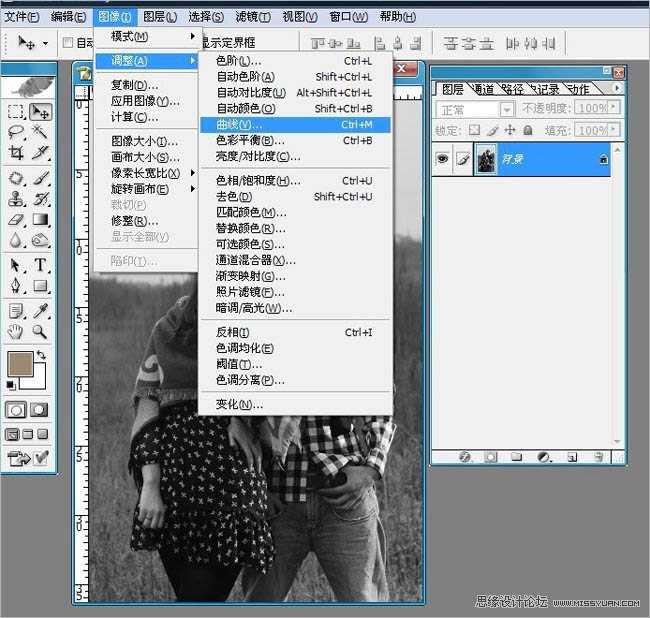This screenshot has width=650, height=618.
Task: Select the Blur tool
Action: (x=16, y=240)
